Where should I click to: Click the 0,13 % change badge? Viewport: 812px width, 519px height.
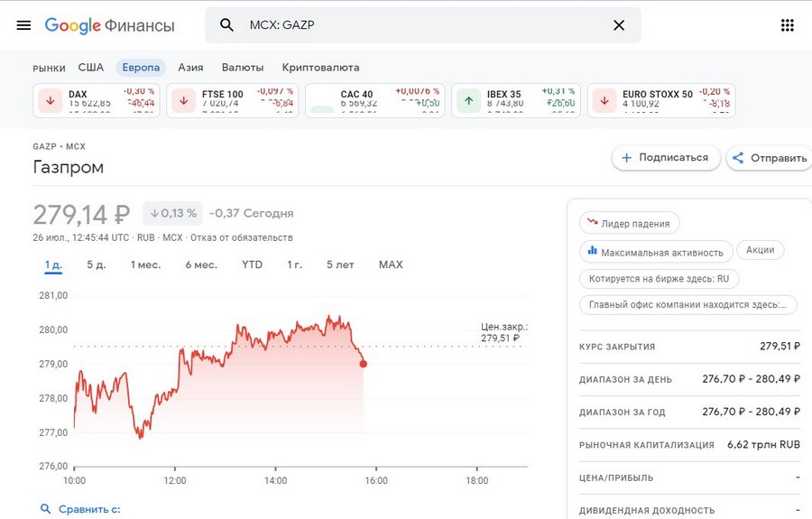coord(173,213)
